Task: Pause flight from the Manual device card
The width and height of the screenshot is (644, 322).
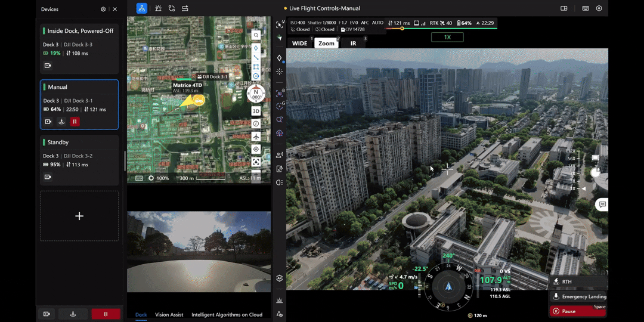Action: [75, 122]
